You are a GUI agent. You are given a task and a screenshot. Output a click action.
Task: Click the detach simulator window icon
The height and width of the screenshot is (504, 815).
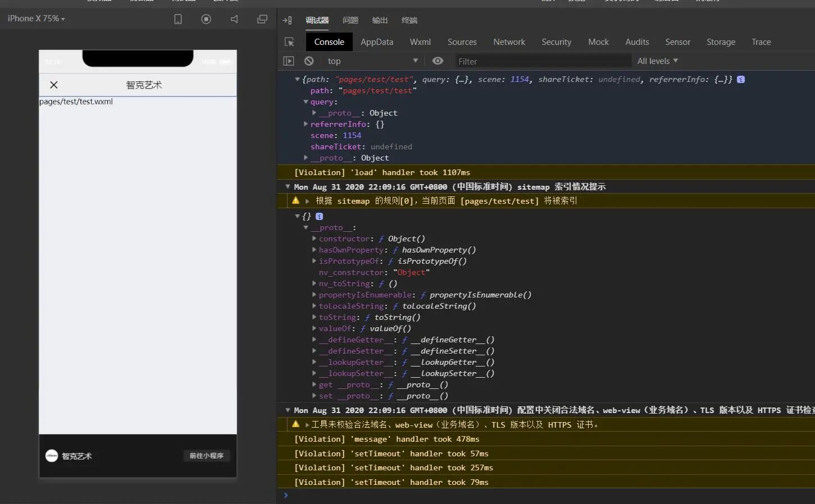262,19
